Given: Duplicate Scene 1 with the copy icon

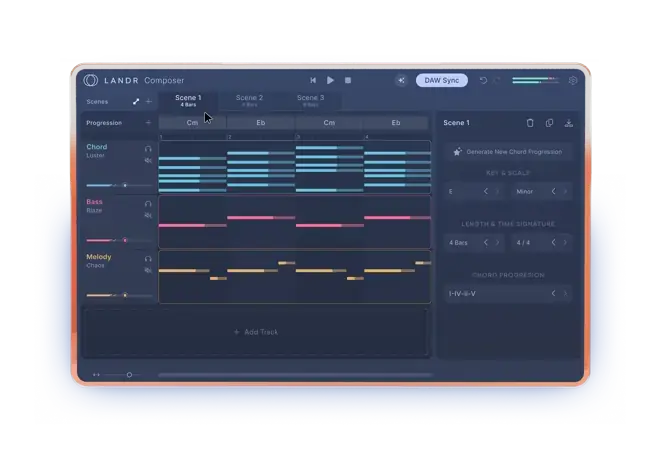Looking at the screenshot, I should coord(549,123).
